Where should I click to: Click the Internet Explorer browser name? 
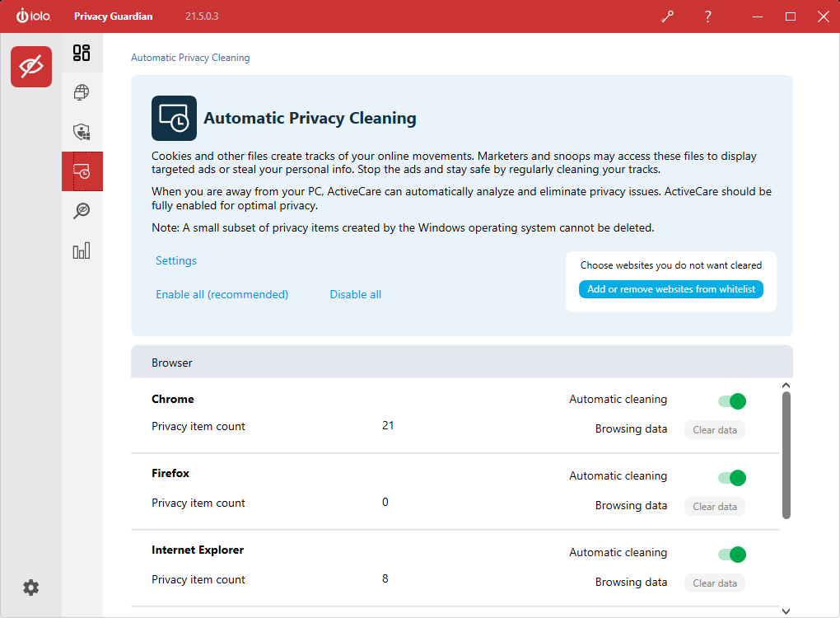point(198,550)
